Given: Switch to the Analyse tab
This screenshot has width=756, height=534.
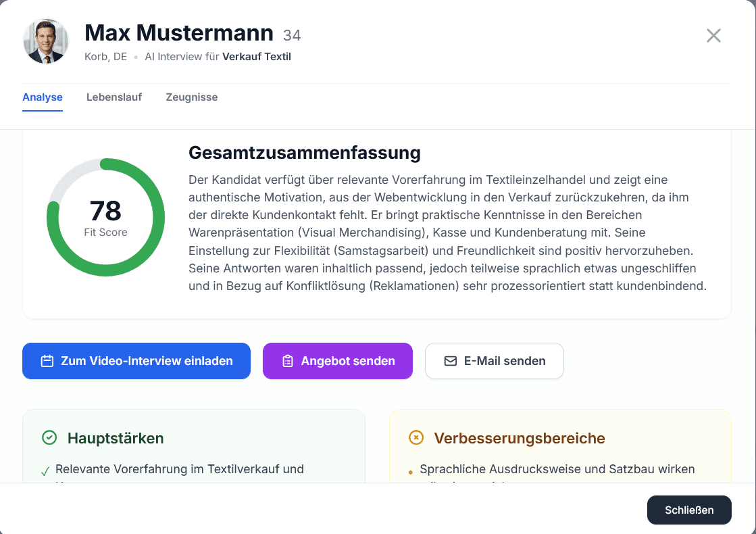Looking at the screenshot, I should click(x=43, y=97).
